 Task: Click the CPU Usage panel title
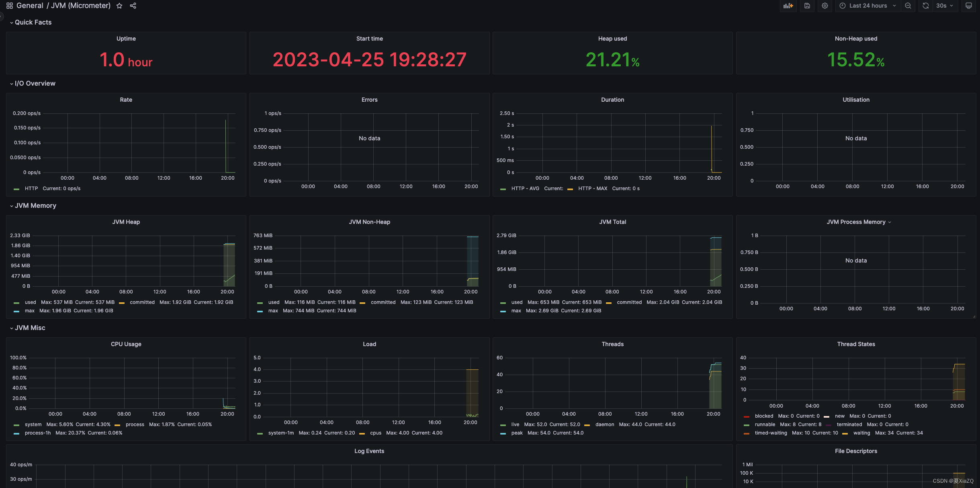[x=126, y=344]
